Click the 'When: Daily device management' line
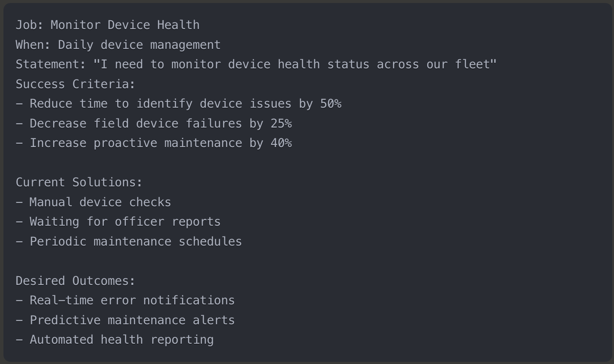 pos(118,45)
